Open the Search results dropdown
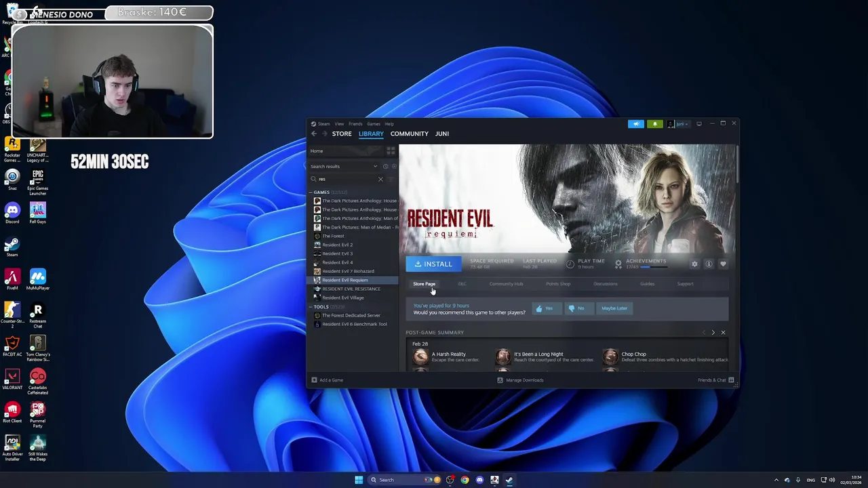Viewport: 868px width, 488px height. [x=344, y=167]
